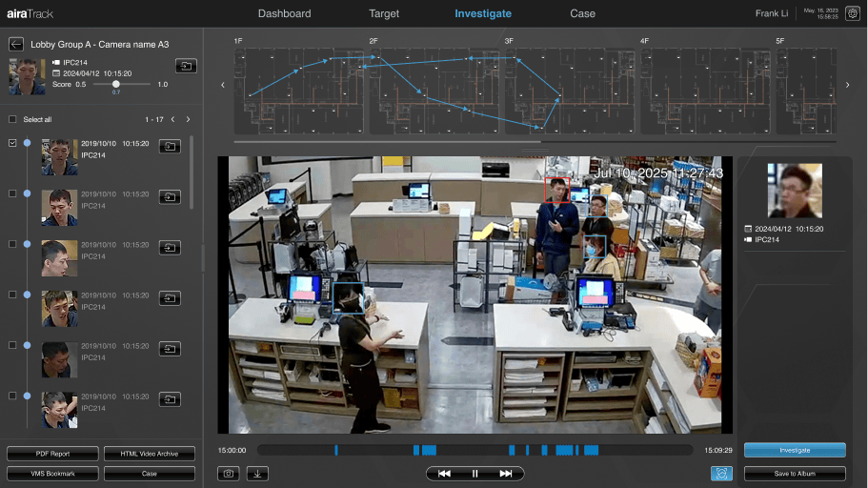This screenshot has width=868, height=488.
Task: Click the PDF Report button
Action: (52, 454)
